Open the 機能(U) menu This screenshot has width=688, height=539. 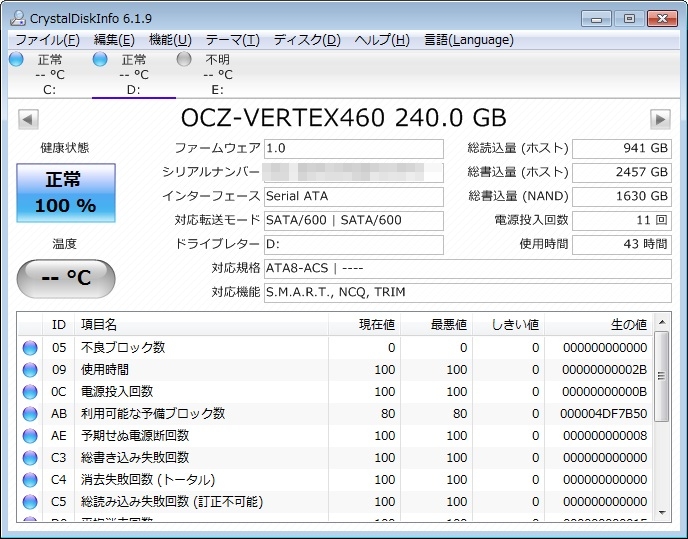[x=170, y=40]
